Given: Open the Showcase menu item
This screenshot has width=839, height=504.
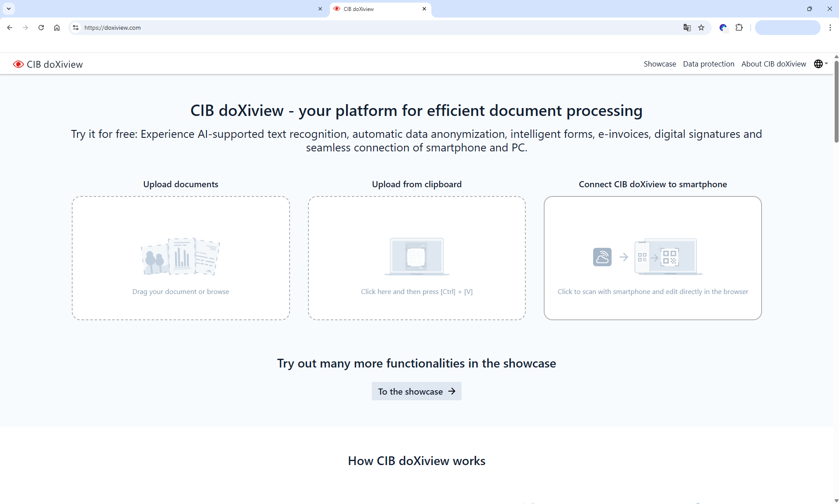Looking at the screenshot, I should (659, 64).
